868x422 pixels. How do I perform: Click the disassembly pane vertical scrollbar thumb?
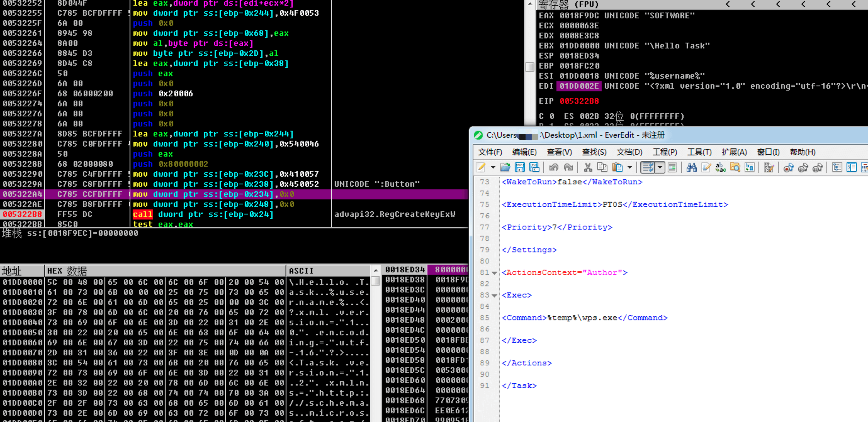pyautogui.click(x=529, y=67)
